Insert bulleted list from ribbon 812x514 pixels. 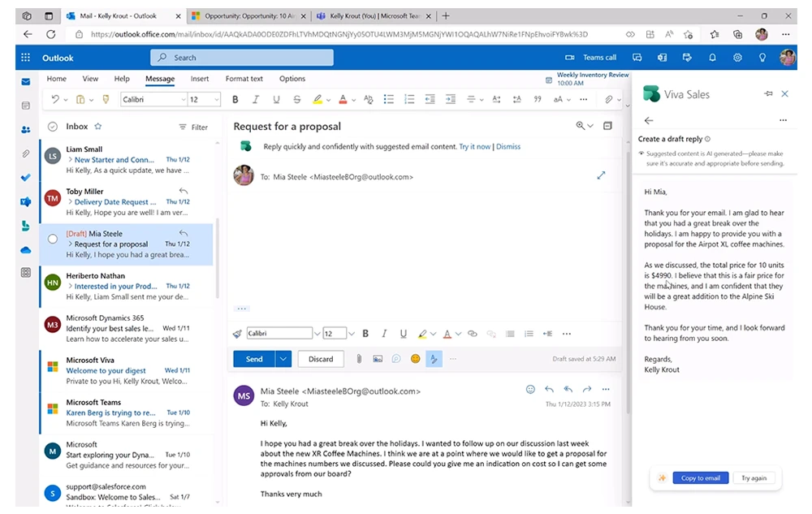point(388,99)
